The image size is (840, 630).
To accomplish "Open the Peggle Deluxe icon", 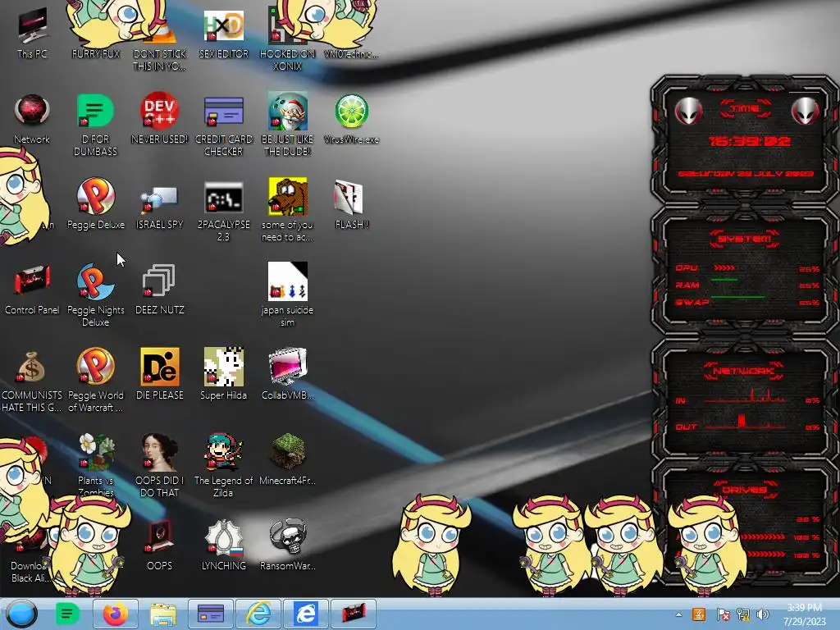I will click(x=95, y=203).
